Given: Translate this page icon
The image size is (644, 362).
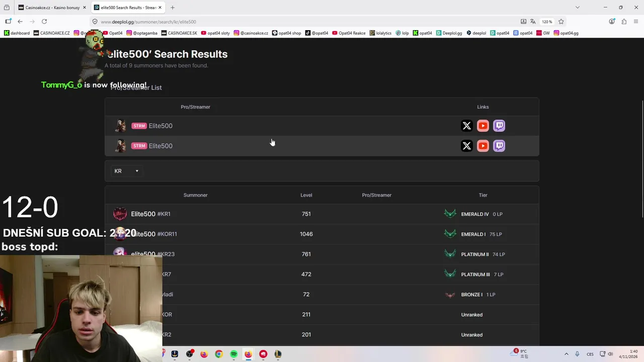Looking at the screenshot, I should [x=533, y=22].
